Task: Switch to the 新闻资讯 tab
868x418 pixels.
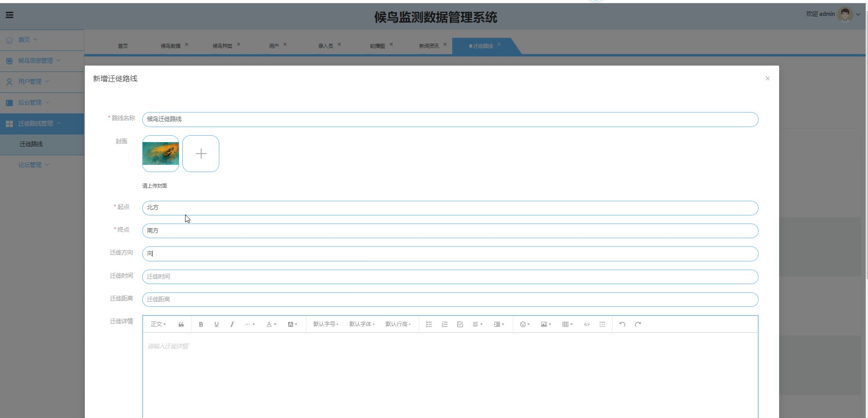Action: (429, 46)
